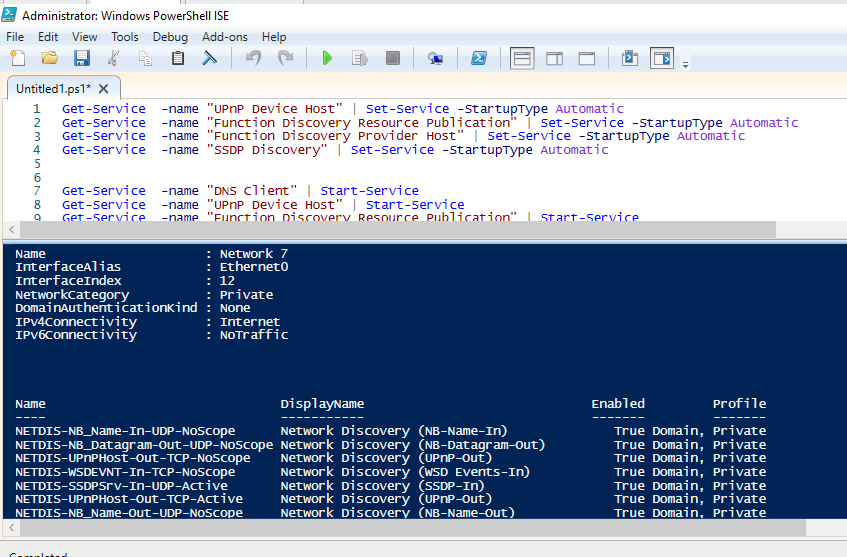Image resolution: width=847 pixels, height=557 pixels.
Task: Open a script with the folder icon
Action: click(50, 58)
